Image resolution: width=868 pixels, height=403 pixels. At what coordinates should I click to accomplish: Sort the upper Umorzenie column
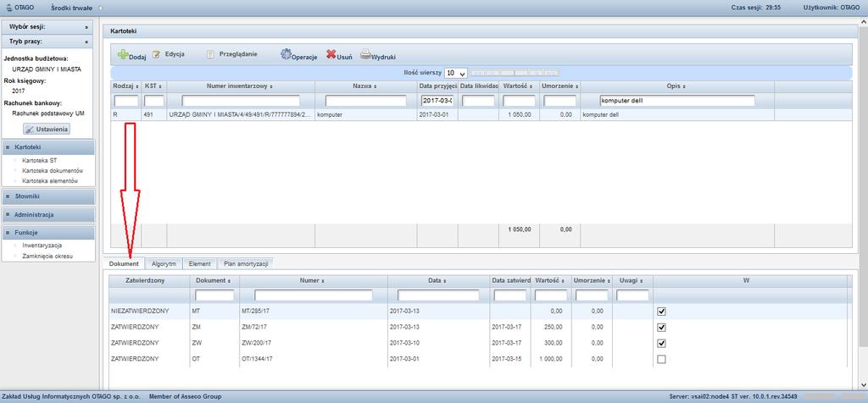(576, 87)
